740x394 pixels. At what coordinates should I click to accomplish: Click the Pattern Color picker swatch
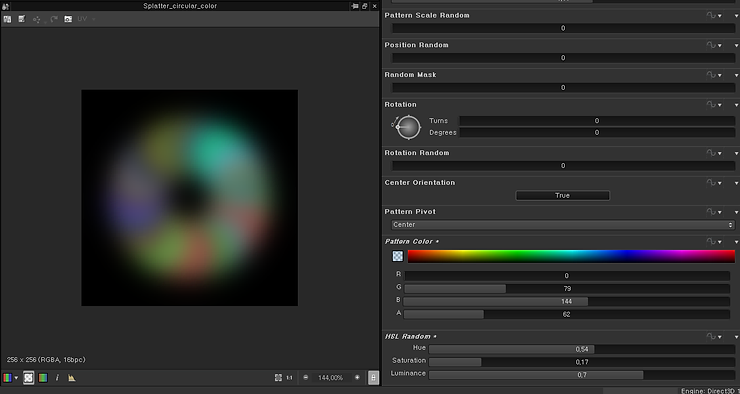398,256
